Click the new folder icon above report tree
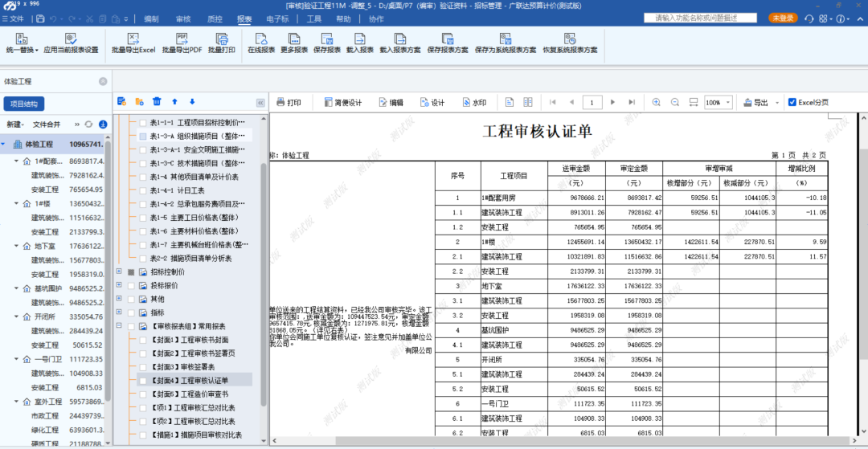Viewport: 868px width, 449px height. point(140,102)
